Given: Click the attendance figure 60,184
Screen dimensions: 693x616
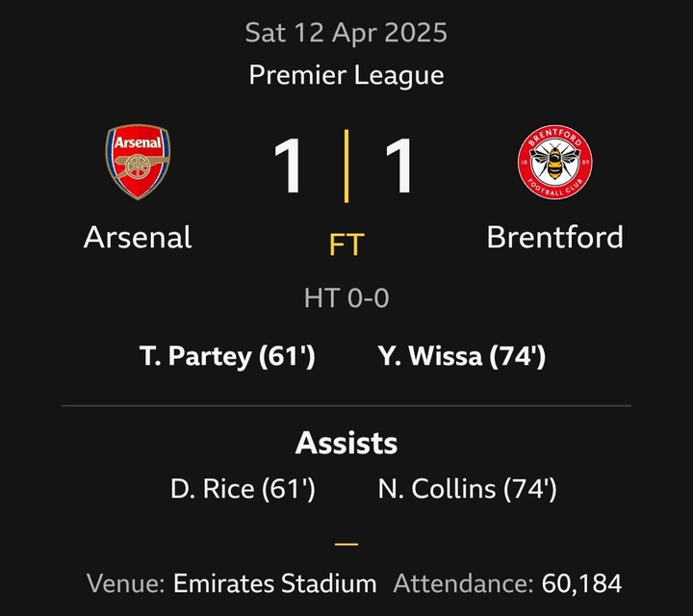Looking at the screenshot, I should tap(581, 583).
